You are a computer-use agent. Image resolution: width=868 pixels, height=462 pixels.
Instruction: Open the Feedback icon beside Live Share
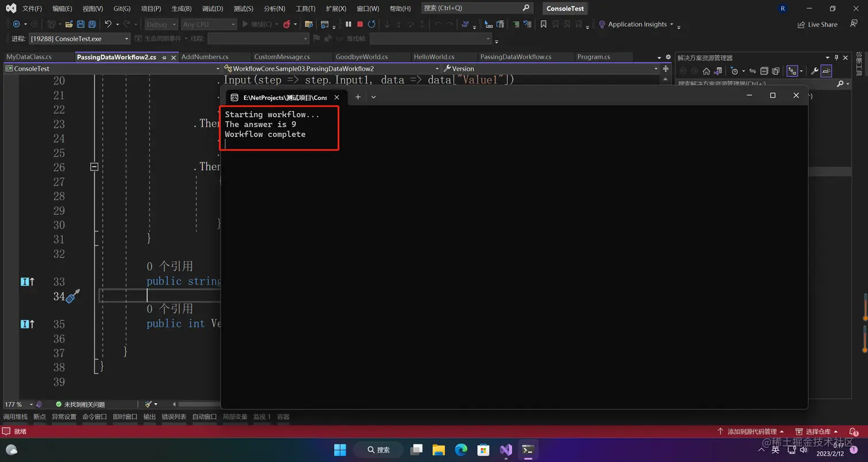click(854, 24)
